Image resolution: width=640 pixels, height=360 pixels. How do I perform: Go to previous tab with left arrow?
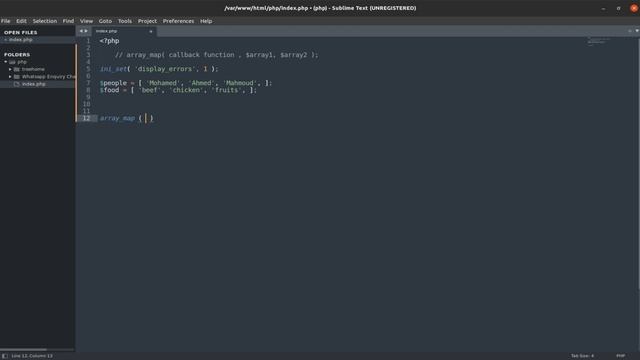(81, 31)
